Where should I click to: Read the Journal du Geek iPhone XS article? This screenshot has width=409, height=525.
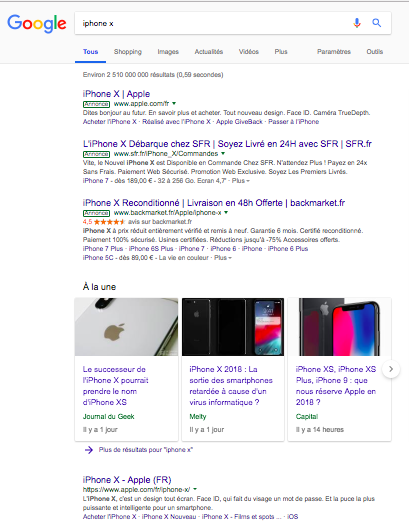pos(115,386)
